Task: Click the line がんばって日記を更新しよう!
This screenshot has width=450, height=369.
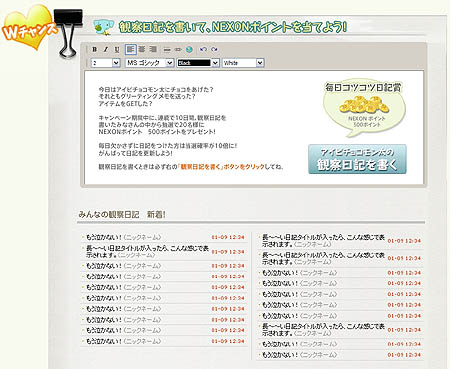Action: click(135, 153)
